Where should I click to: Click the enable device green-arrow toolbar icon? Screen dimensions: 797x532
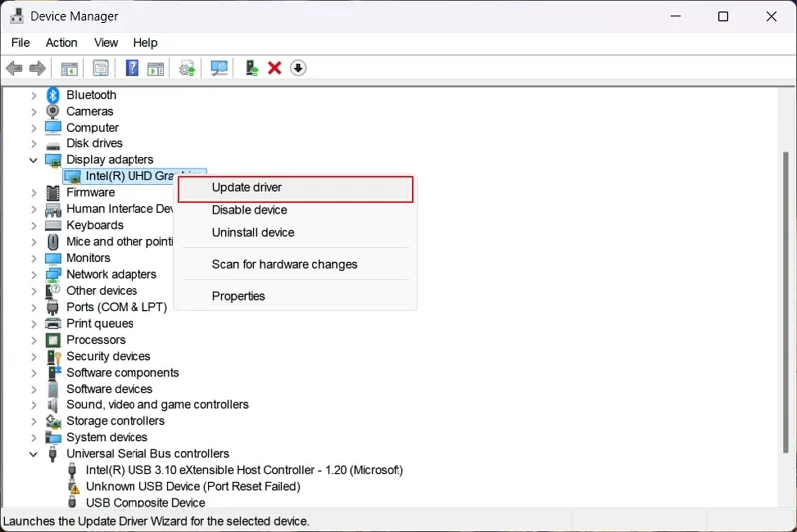(252, 68)
